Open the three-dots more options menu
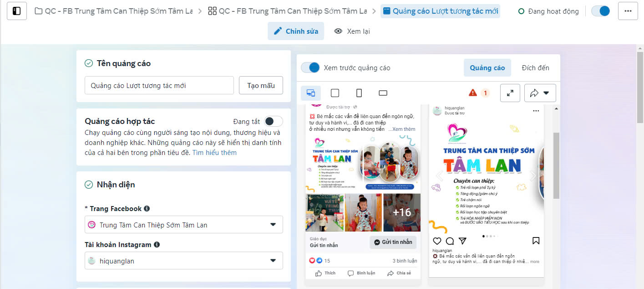644x289 pixels. pyautogui.click(x=628, y=11)
